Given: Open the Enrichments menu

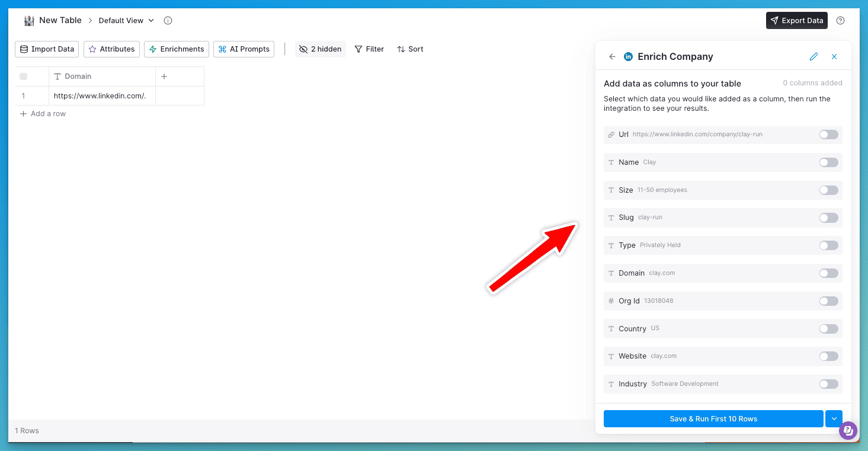Looking at the screenshot, I should [x=177, y=49].
